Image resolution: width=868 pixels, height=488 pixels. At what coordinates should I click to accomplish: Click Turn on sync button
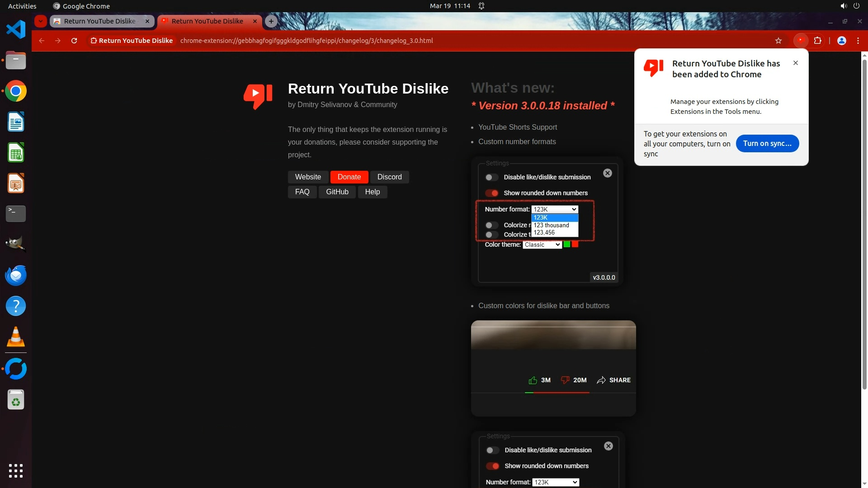(x=767, y=143)
